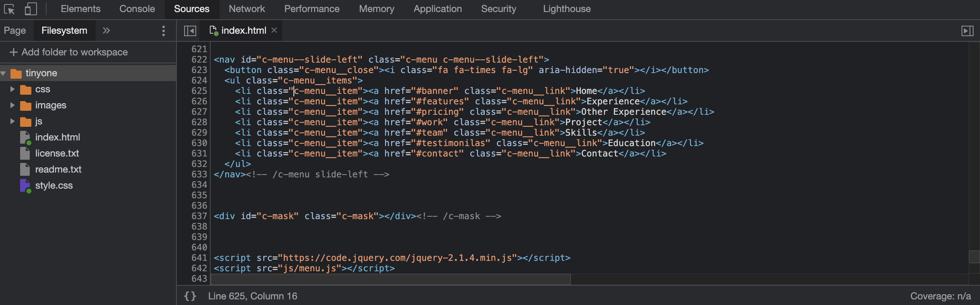Screen dimensions: 980x305
Task: Click the Education text on line 630
Action: [632, 143]
